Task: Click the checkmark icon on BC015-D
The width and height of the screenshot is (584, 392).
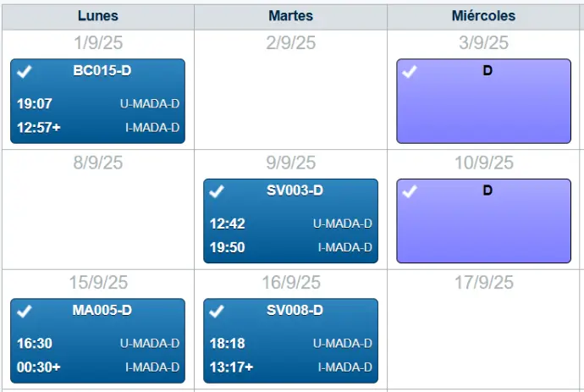Action: coord(25,72)
